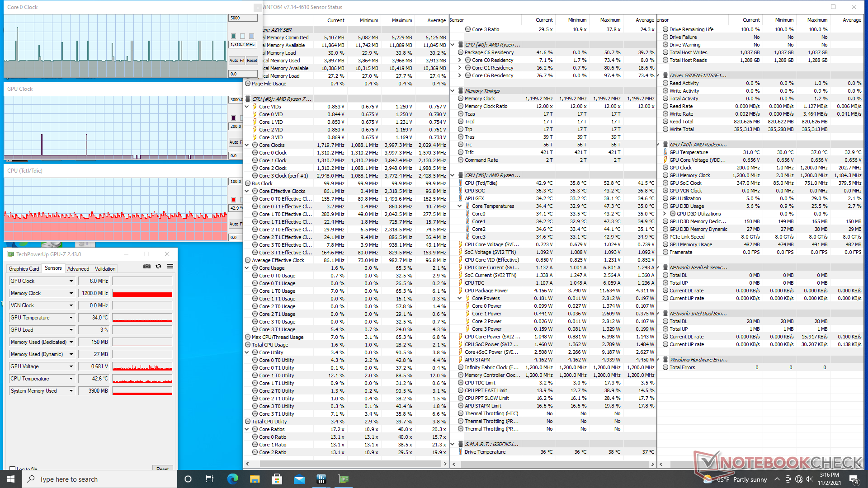Click the dark purple color swatch in GPU Clock graph

click(x=233, y=118)
